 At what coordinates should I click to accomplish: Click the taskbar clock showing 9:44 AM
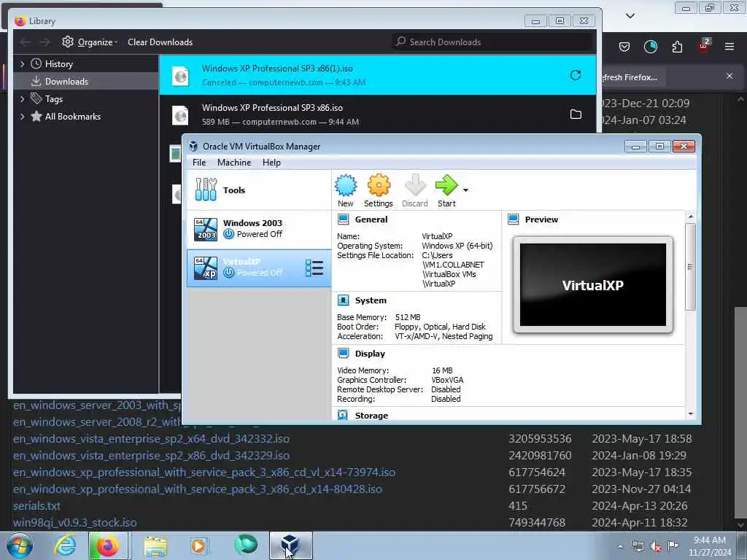point(710,546)
